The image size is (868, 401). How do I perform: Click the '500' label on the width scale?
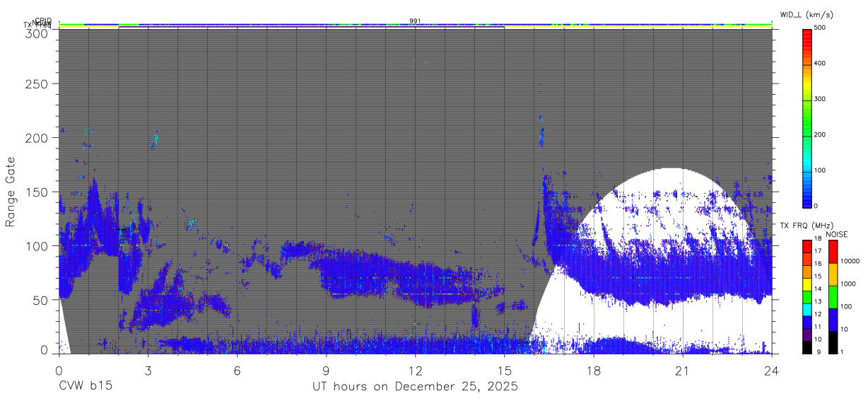click(x=820, y=28)
